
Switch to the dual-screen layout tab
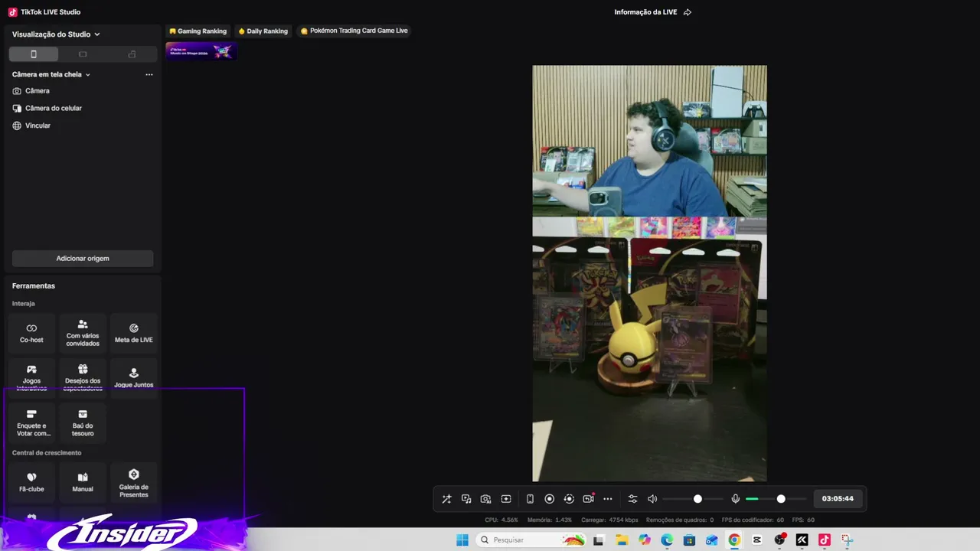(132, 54)
